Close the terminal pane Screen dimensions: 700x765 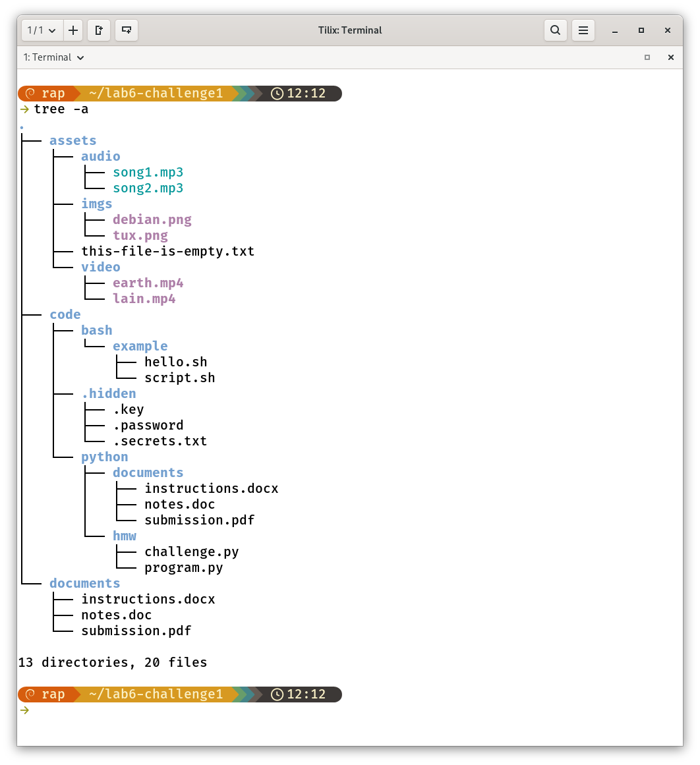[671, 57]
